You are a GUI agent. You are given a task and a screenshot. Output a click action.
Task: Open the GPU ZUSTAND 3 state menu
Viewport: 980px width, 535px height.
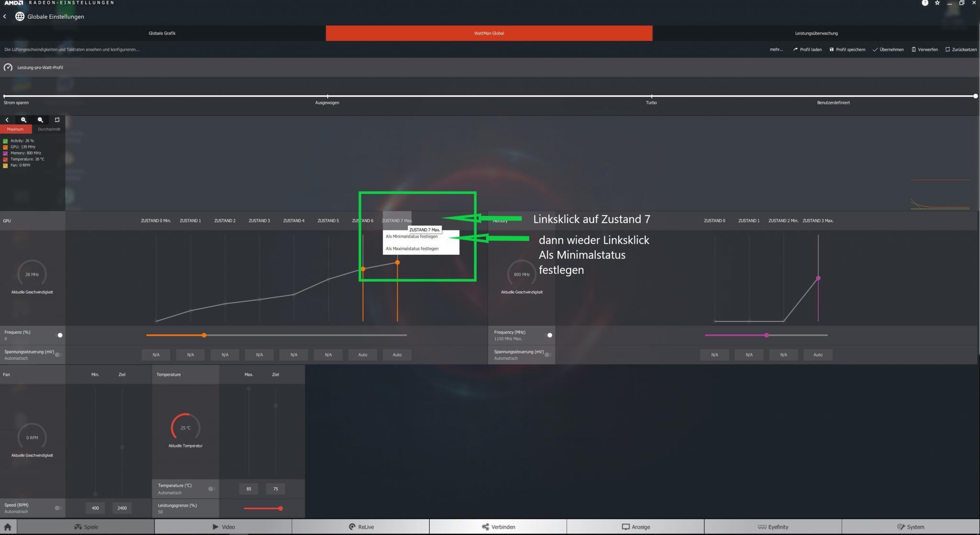coord(259,221)
